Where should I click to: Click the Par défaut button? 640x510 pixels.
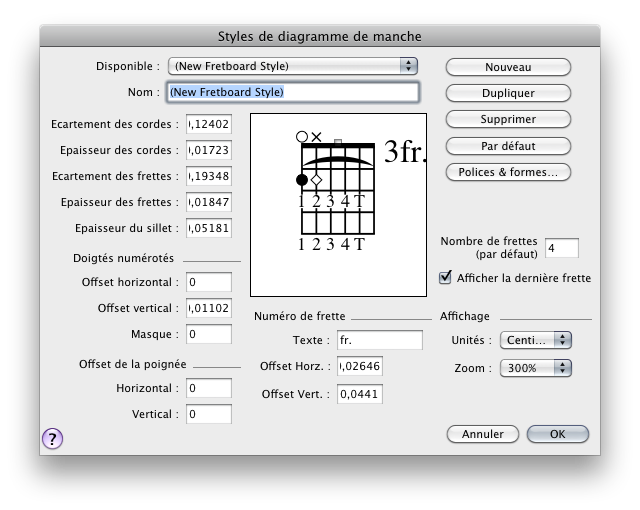pyautogui.click(x=507, y=145)
